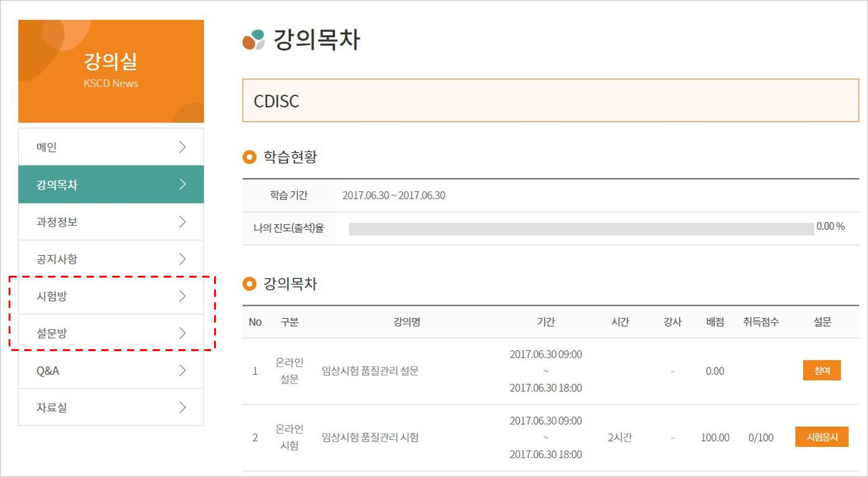The image size is (868, 477).
Task: Click the 온라인 시험 type cell
Action: coord(289,437)
